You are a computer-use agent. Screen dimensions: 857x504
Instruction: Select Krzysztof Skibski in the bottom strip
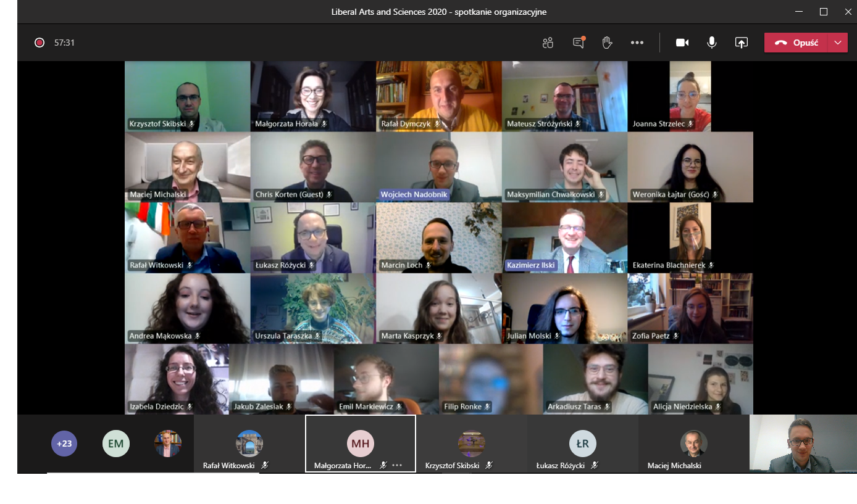(x=472, y=444)
